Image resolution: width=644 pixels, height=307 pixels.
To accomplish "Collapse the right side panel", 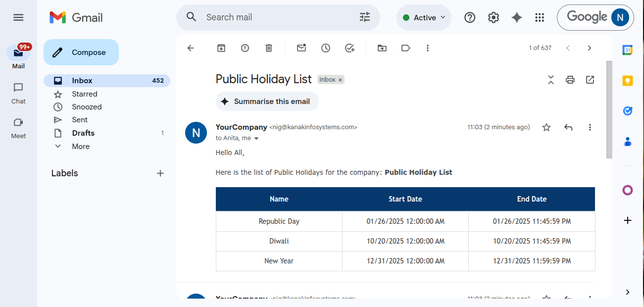I will pyautogui.click(x=627, y=292).
